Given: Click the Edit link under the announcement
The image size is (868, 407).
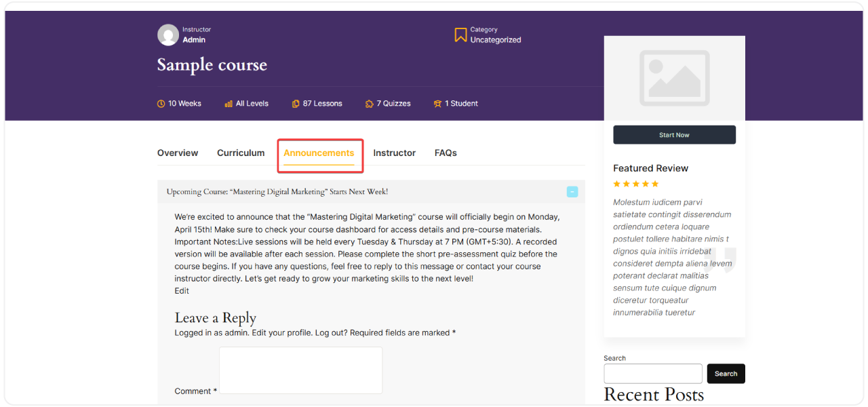Looking at the screenshot, I should point(182,291).
